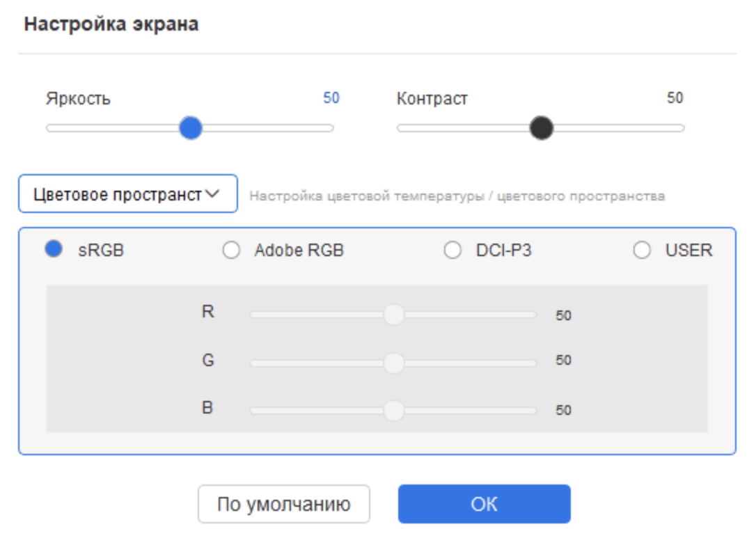Viewport: 756px width, 536px height.
Task: Switch to the USER color mode
Action: point(642,250)
